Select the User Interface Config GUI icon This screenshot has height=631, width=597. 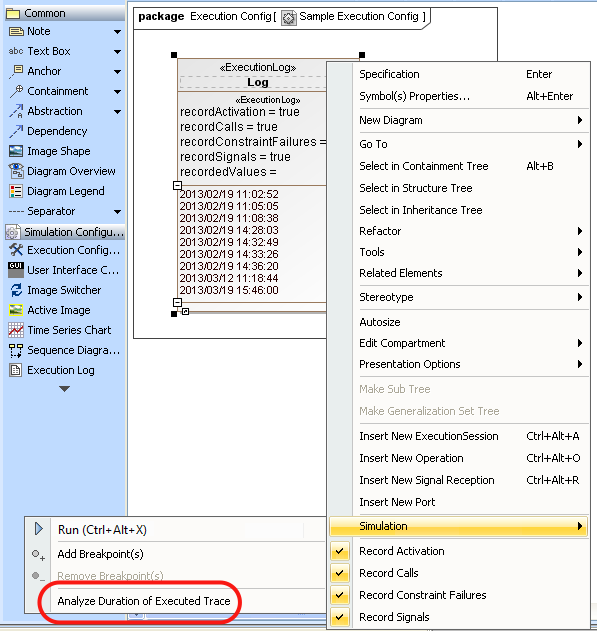coord(16,270)
